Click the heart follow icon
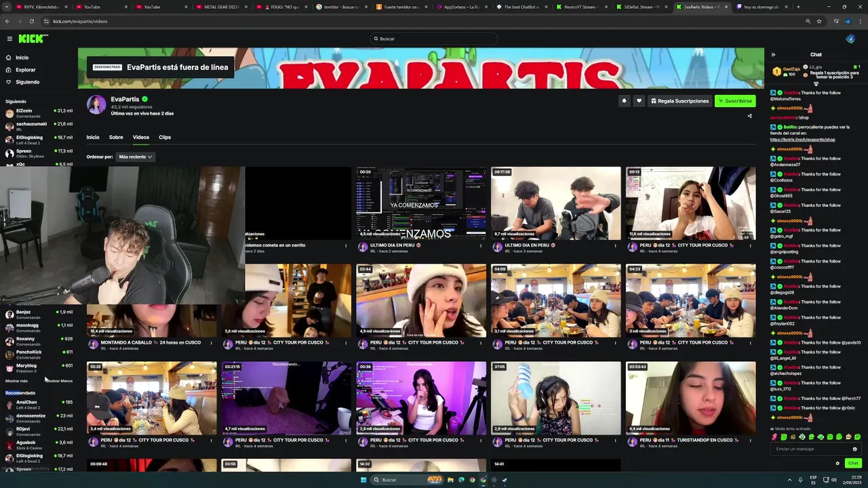 click(x=639, y=101)
